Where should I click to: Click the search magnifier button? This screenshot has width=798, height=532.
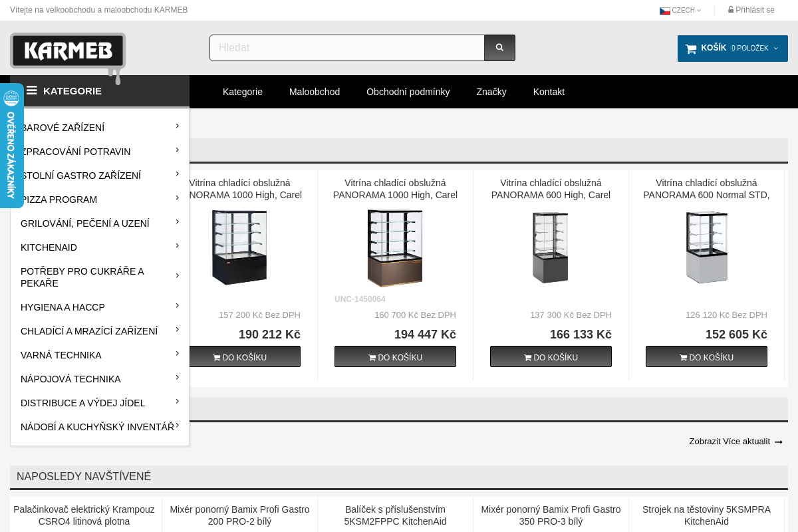(x=499, y=48)
